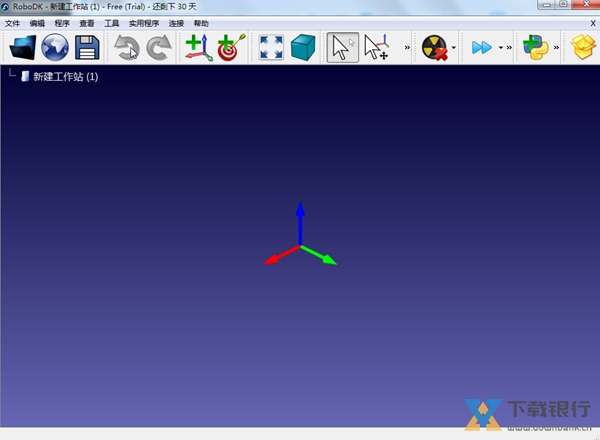Open the collision check dropdown arrow
Viewport: 600px width, 440px height.
(x=454, y=47)
